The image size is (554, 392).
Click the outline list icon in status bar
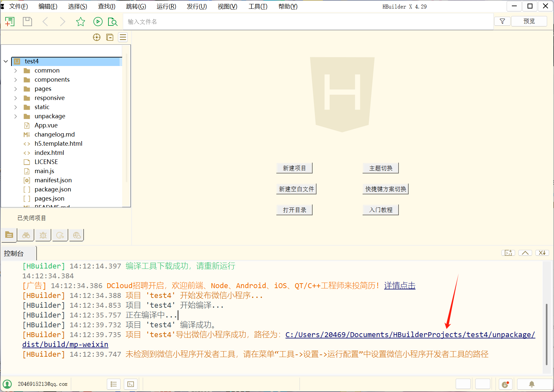pos(114,384)
